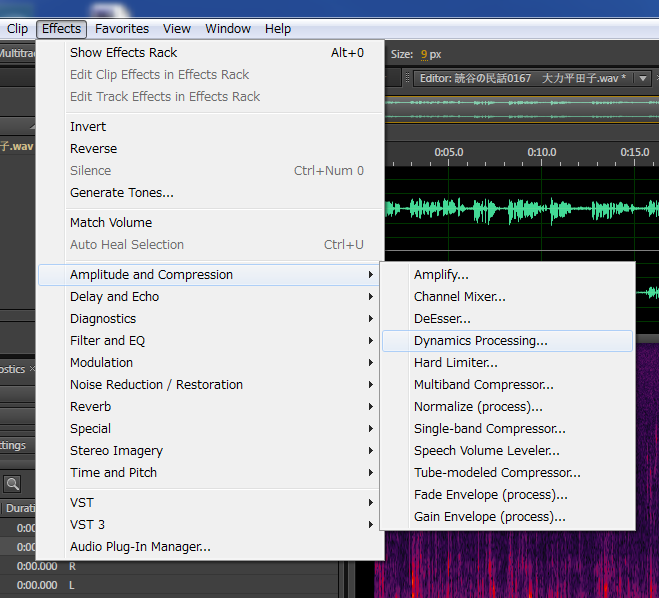
Task: Choose Fade Envelope (process)
Action: pos(507,495)
